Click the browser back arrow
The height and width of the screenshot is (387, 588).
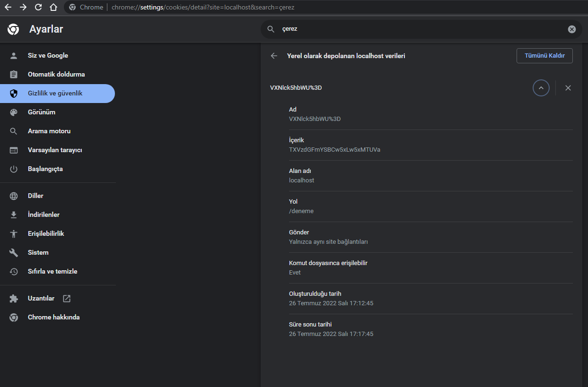tap(8, 7)
